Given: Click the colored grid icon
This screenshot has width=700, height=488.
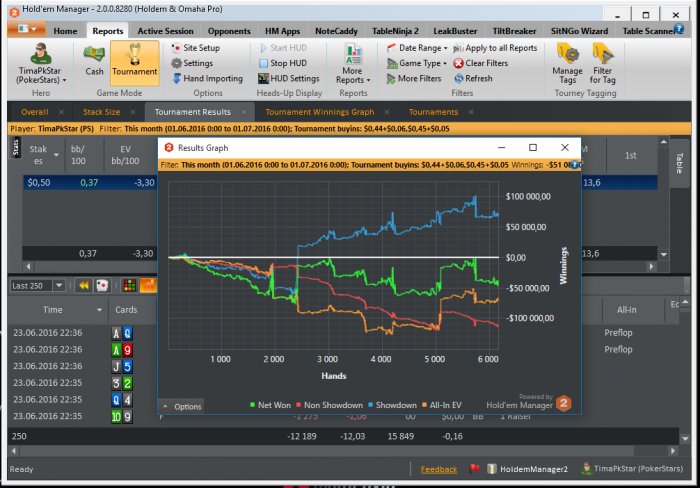Looking at the screenshot, I should 129,285.
